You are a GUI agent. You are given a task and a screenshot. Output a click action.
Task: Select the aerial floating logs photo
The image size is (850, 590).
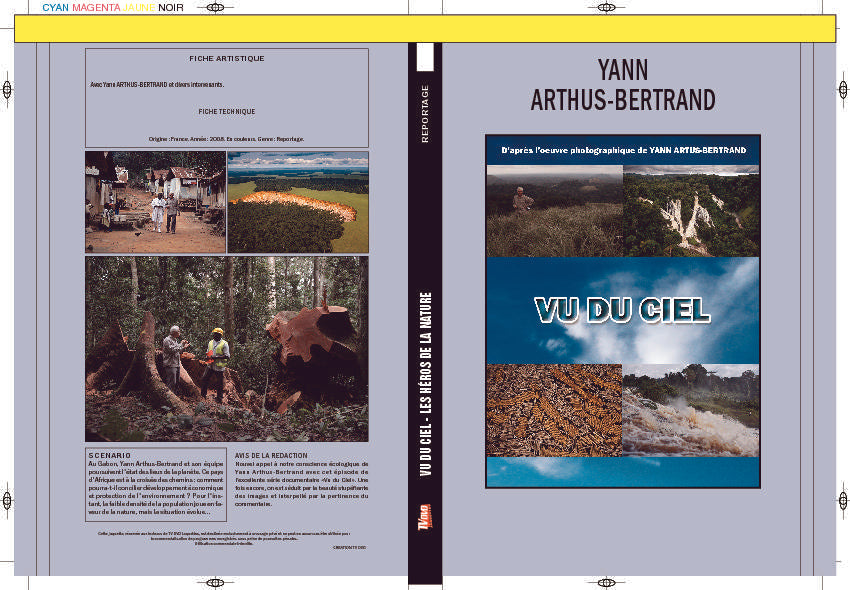[554, 410]
